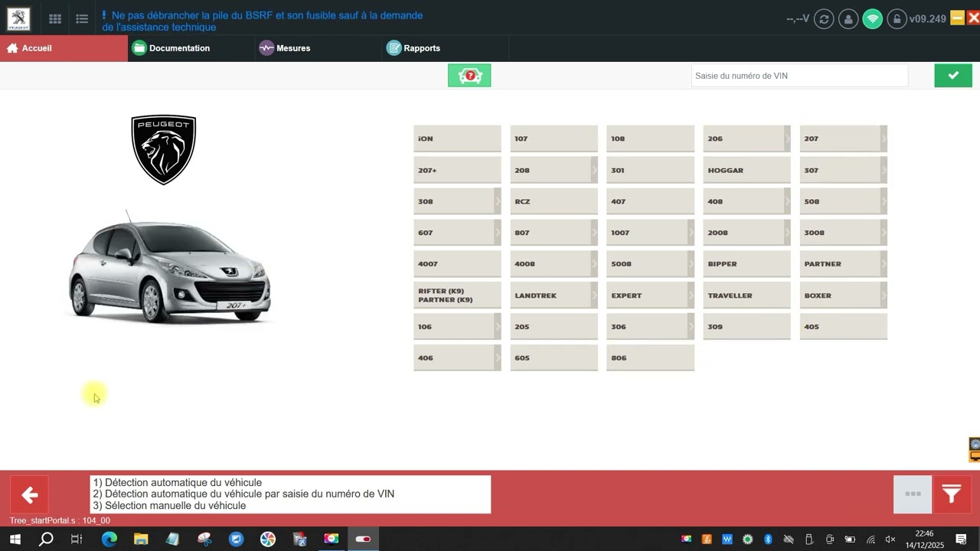This screenshot has height=551, width=980.
Task: Switch to the Accueil tab
Action: 64,48
